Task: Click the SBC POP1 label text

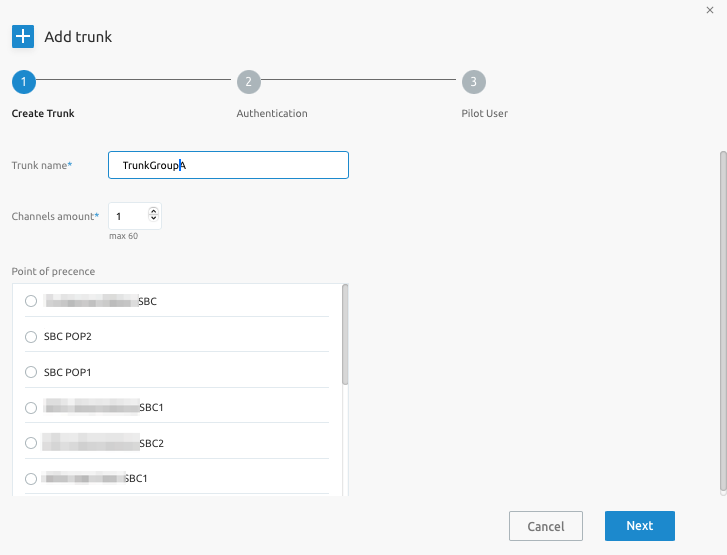Action: (x=67, y=372)
